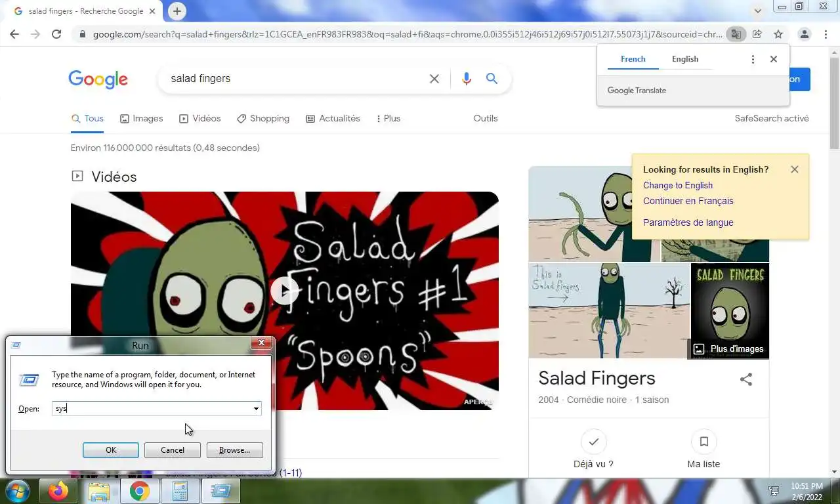Clear the search box with the X

(x=434, y=79)
